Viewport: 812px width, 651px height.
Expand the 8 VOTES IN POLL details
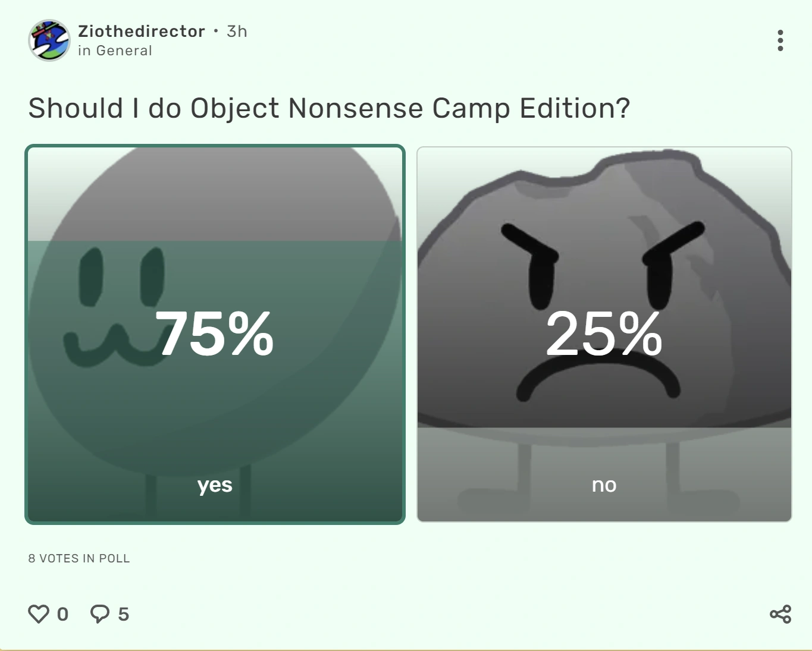coord(79,558)
